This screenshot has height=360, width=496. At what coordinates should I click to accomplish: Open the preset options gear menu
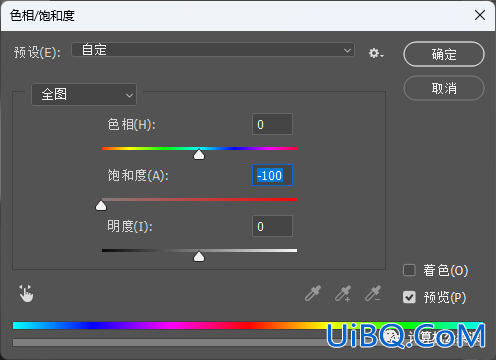[x=376, y=53]
